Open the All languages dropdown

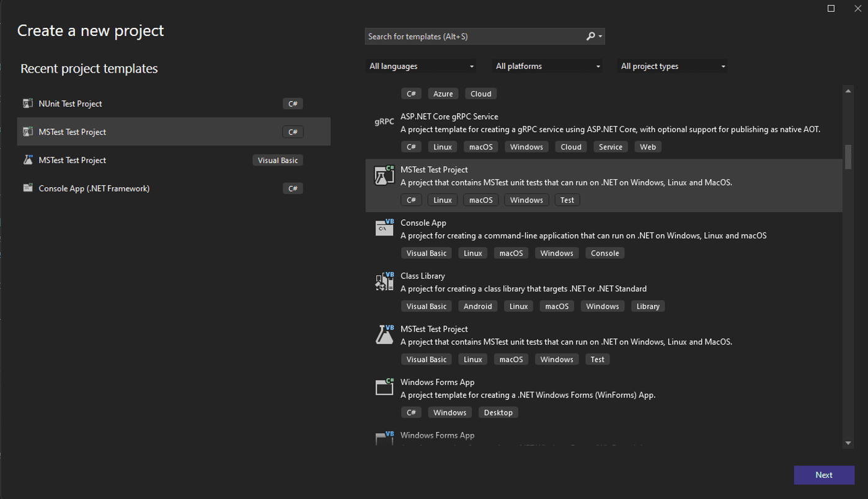pos(422,66)
